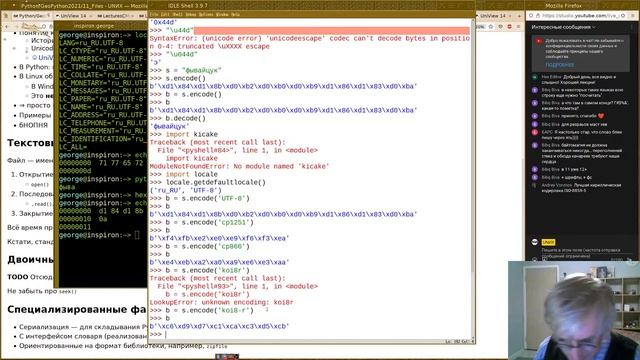Click the 'БНОПНЯ' bullet in lecture page
Screen dimensions: 640x360
pos(33,125)
